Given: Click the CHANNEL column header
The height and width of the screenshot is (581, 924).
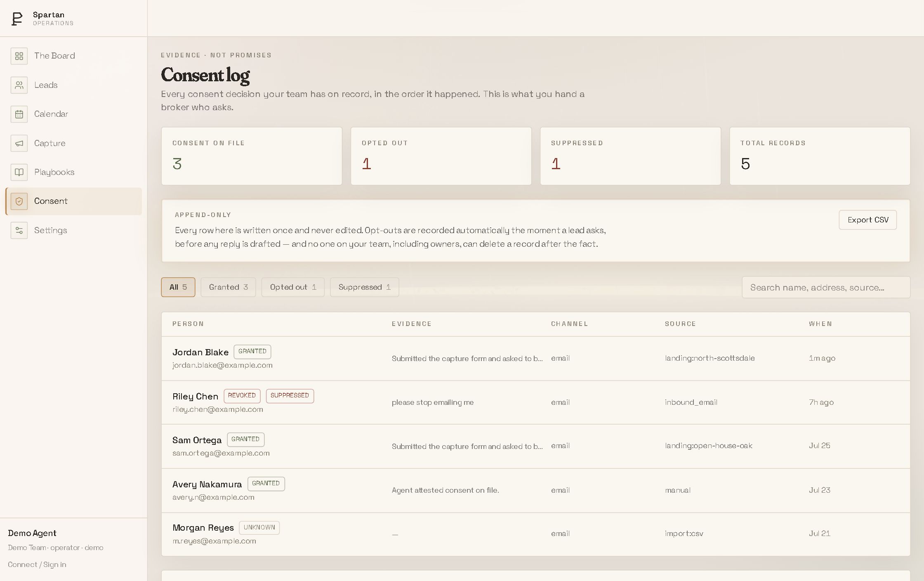Looking at the screenshot, I should [570, 324].
